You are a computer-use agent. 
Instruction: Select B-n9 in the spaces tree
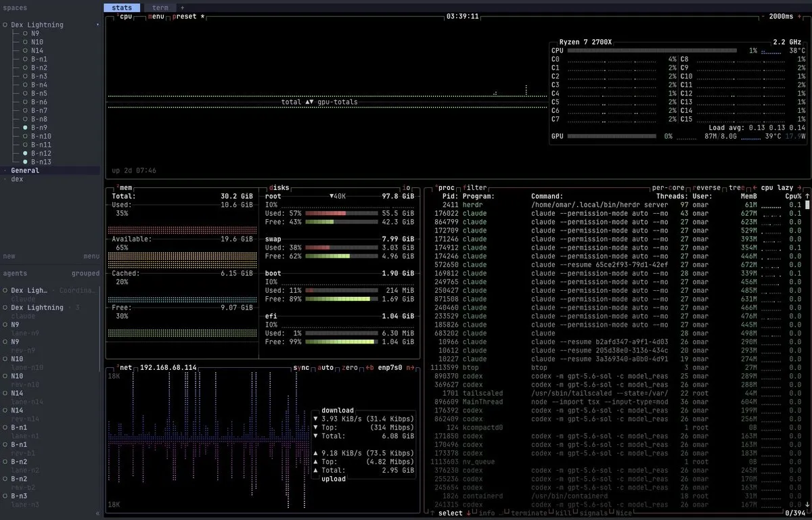coord(39,128)
